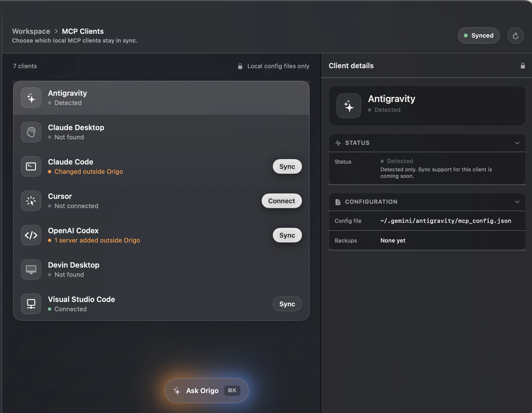This screenshot has width=532, height=413.
Task: Collapse the CONFIGURATION section chevron
Action: (517, 202)
